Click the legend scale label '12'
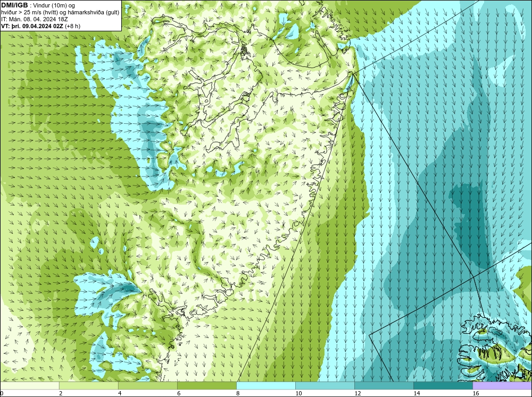 [358, 393]
